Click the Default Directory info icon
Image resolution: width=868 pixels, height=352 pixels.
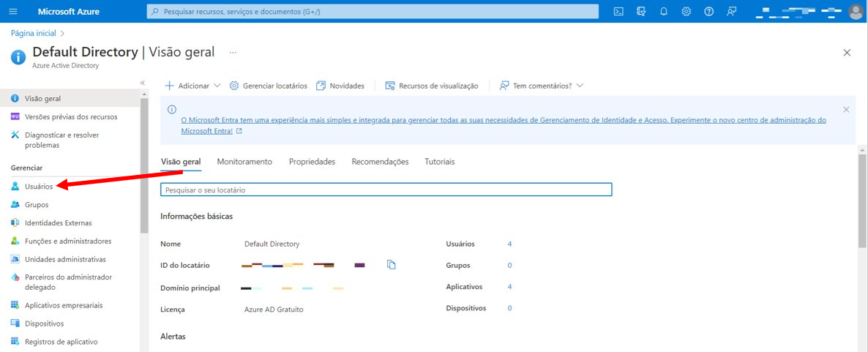point(18,57)
